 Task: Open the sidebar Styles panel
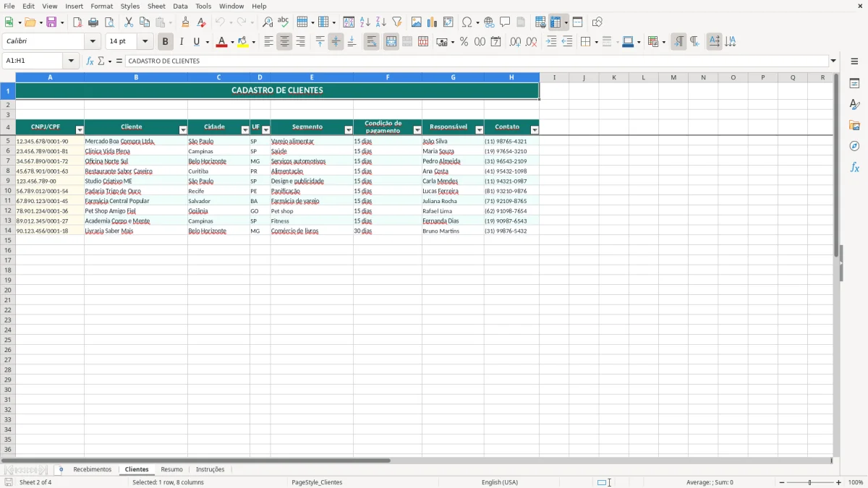pos(854,104)
